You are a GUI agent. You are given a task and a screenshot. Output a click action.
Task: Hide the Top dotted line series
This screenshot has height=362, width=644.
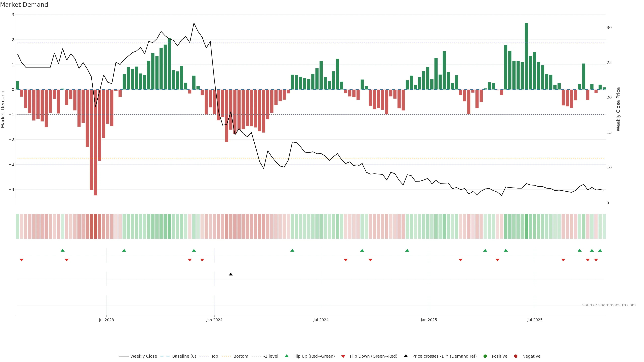(x=214, y=356)
